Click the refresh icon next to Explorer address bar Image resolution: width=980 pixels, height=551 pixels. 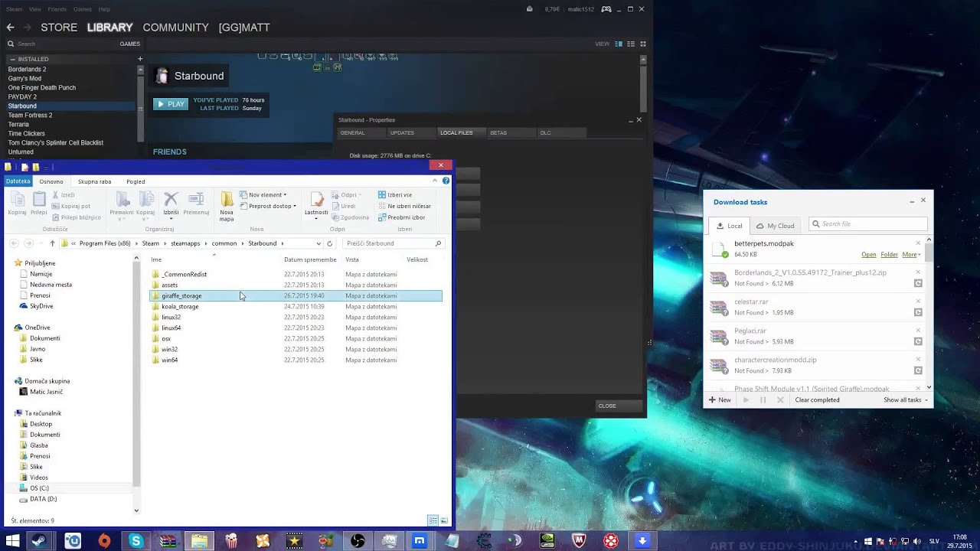click(x=330, y=243)
